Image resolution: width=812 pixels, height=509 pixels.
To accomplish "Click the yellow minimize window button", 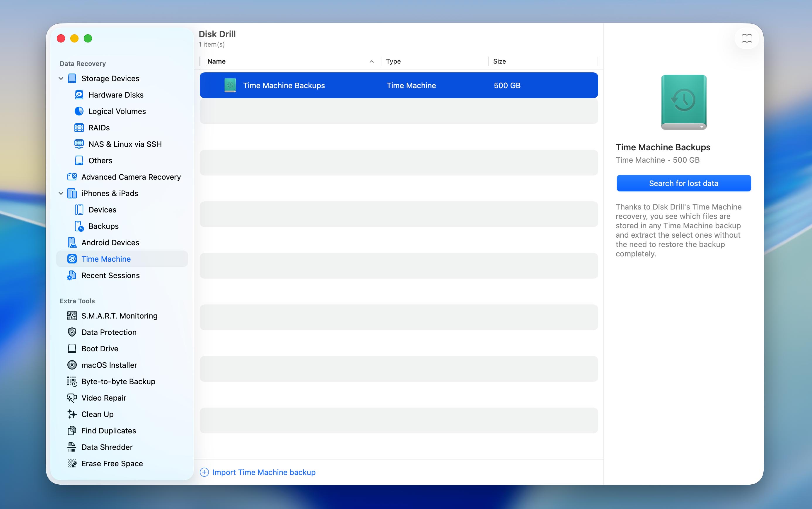I will pos(74,38).
